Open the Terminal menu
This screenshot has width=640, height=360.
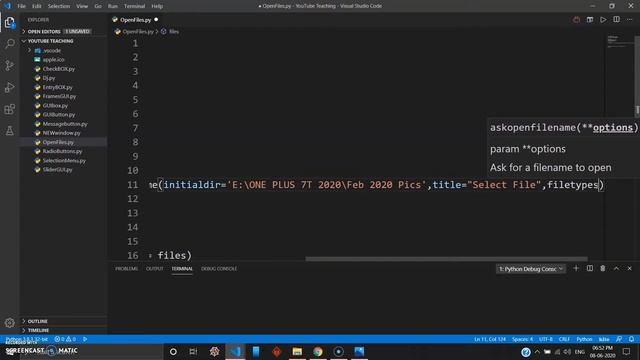pos(135,6)
